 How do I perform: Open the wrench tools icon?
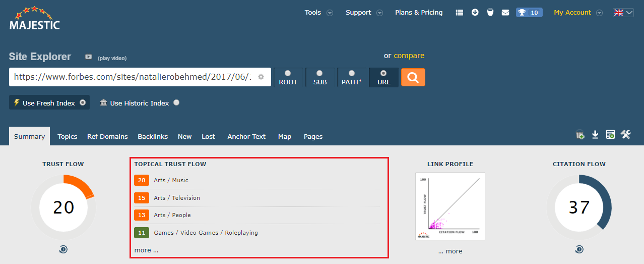[x=626, y=134]
